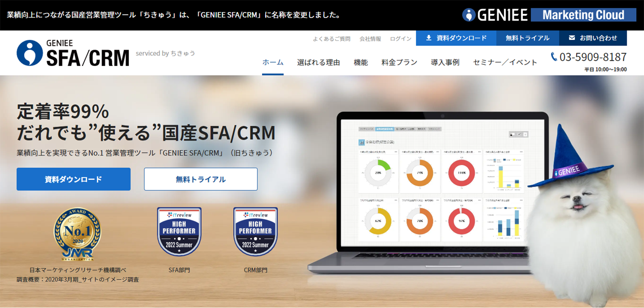Click the 'serviced by ちきゅう' text
644x308 pixels.
tap(165, 53)
